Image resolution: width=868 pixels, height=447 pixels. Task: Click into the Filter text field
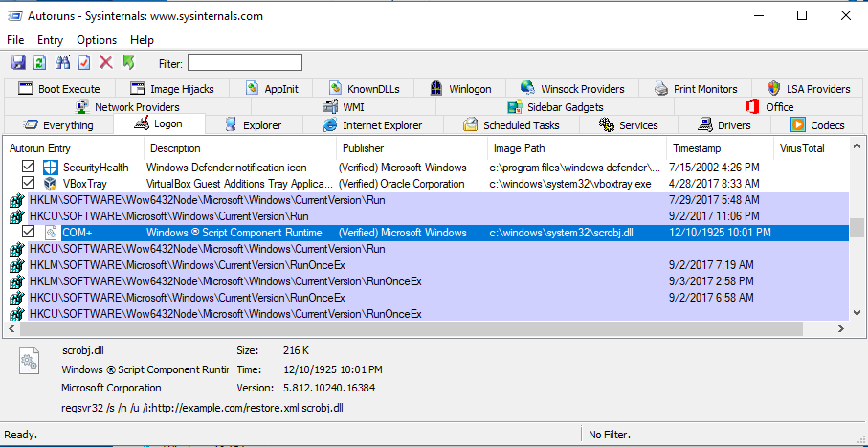[x=245, y=62]
